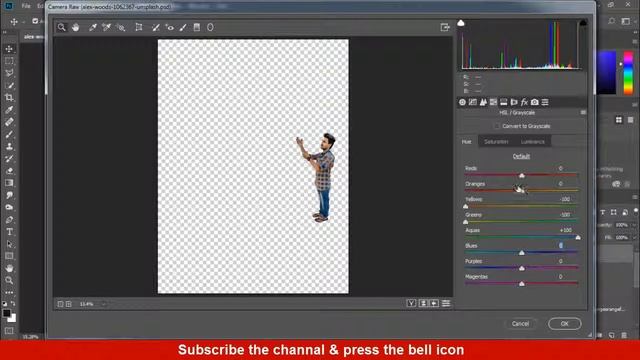The width and height of the screenshot is (640, 360).
Task: Toggle full screen mode in Camera Raw
Action: (445, 27)
